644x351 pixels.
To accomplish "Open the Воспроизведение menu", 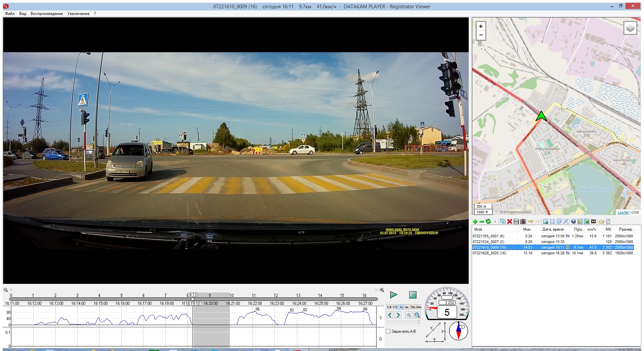I will (47, 14).
